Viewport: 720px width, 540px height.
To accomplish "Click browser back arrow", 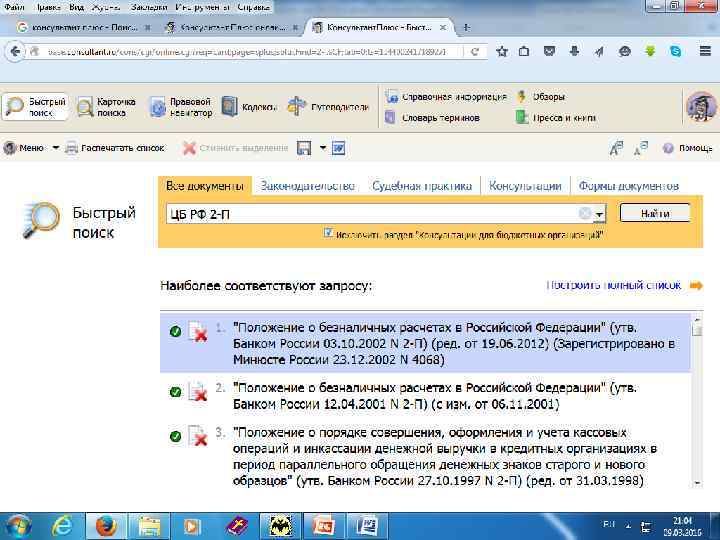I will (x=15, y=51).
